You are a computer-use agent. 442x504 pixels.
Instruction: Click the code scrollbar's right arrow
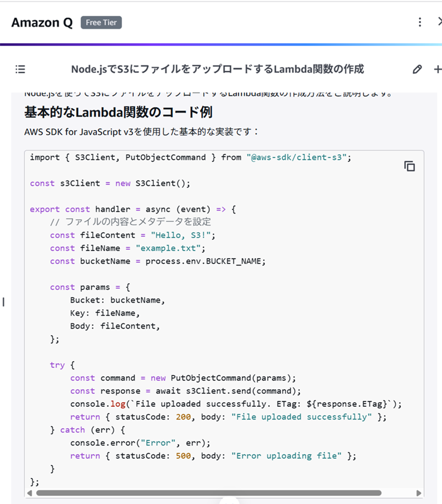(x=419, y=492)
